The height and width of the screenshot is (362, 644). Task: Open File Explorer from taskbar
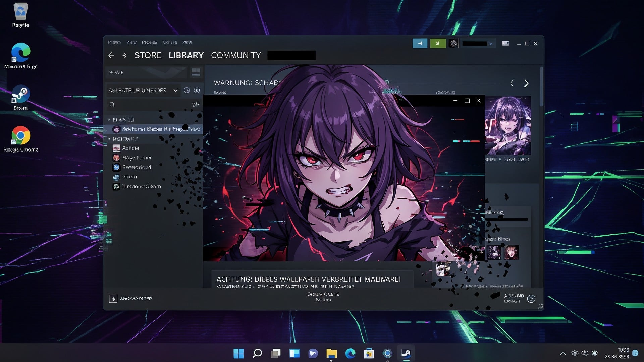click(x=331, y=353)
